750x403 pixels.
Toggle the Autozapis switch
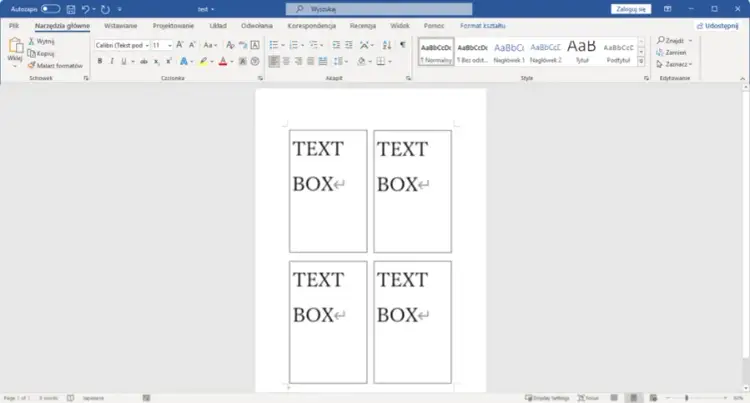click(50, 8)
